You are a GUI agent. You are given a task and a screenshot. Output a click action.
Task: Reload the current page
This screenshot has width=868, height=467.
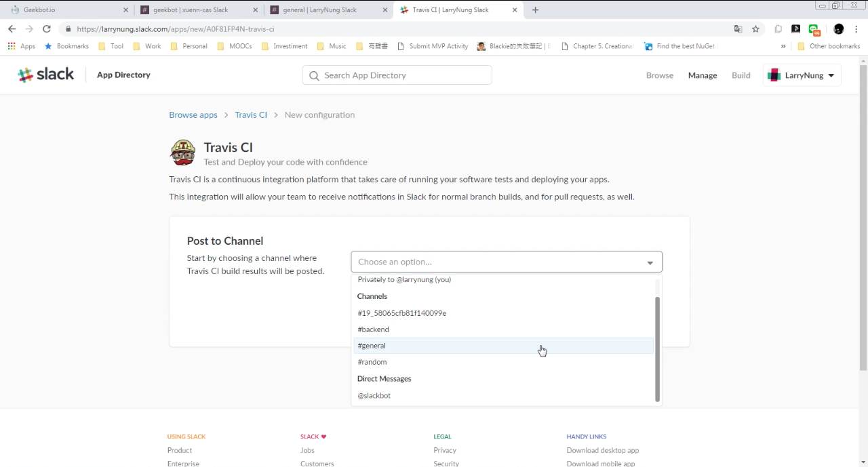pyautogui.click(x=47, y=29)
